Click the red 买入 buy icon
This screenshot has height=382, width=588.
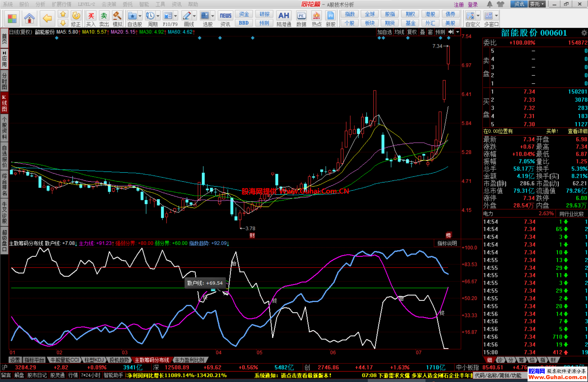91,19
